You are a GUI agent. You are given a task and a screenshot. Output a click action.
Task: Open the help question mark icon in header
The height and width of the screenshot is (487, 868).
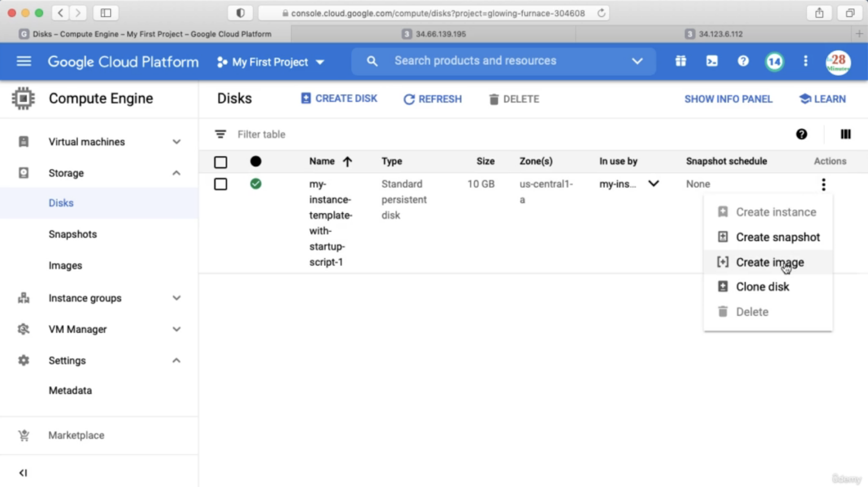tap(743, 61)
